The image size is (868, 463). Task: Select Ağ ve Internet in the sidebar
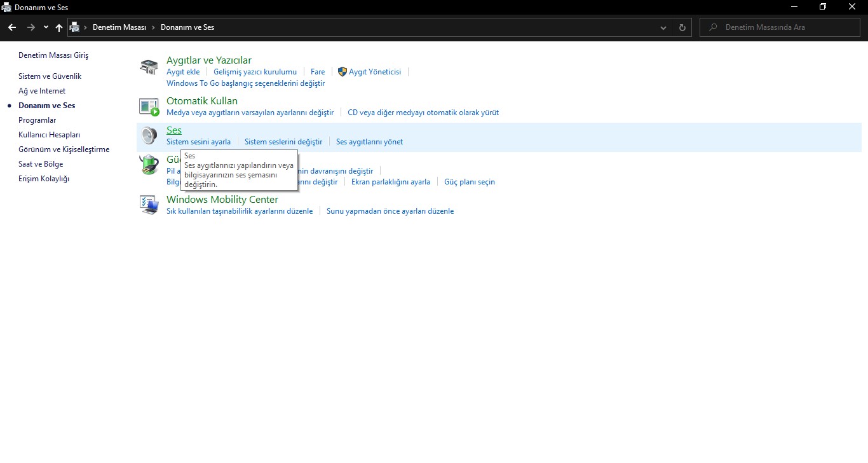coord(42,91)
